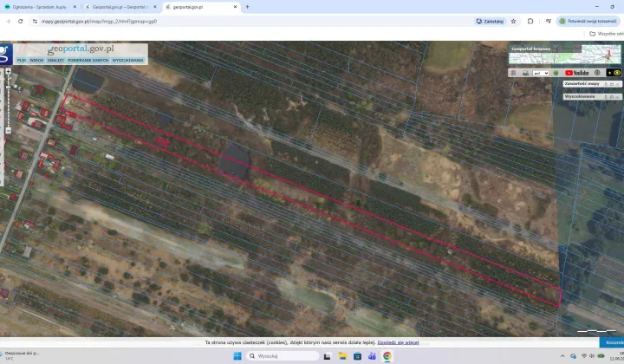Open the ANALIZY menu

point(55,60)
